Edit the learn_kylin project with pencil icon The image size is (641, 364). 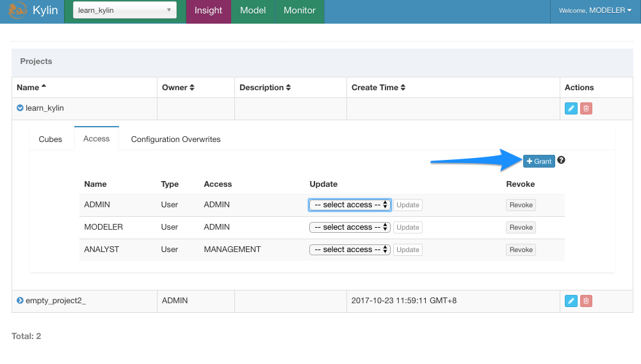pyautogui.click(x=571, y=109)
